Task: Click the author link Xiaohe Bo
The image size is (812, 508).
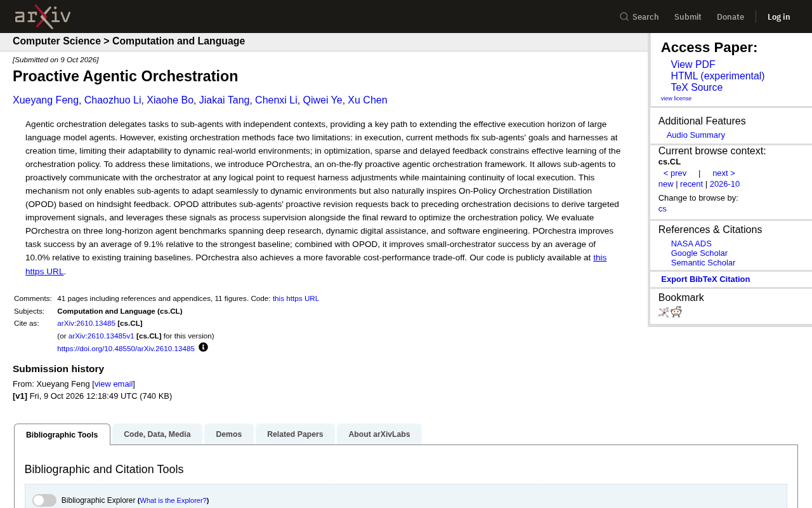Action: coord(170,100)
